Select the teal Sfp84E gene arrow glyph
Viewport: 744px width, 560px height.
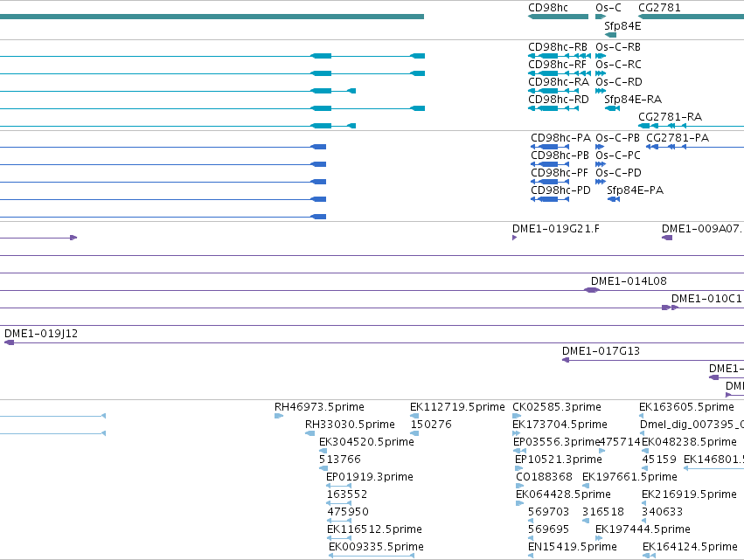(610, 35)
